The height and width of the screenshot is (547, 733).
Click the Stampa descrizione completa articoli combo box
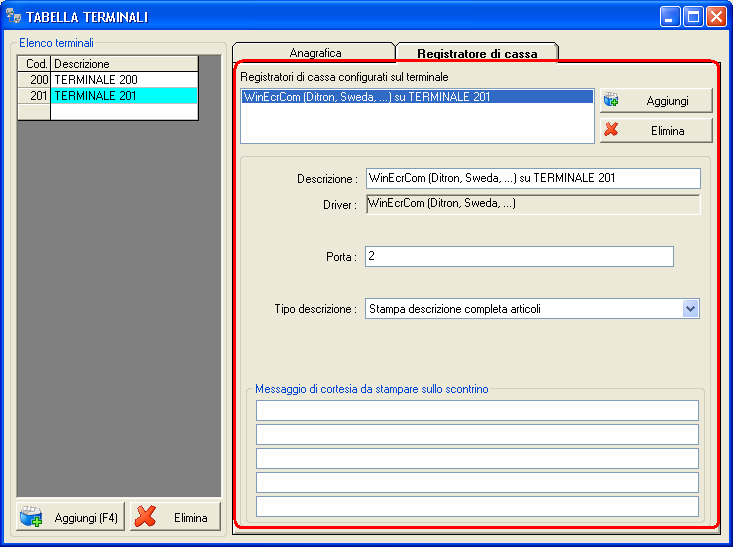[x=532, y=309]
